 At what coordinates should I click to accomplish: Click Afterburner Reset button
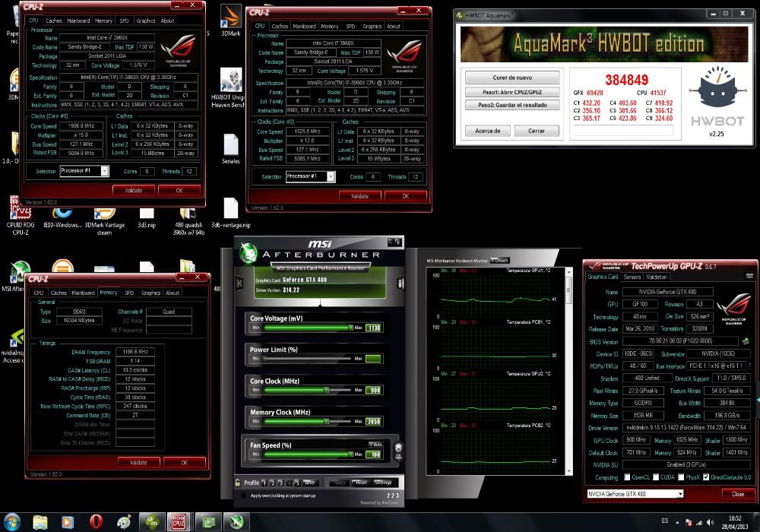(x=361, y=483)
